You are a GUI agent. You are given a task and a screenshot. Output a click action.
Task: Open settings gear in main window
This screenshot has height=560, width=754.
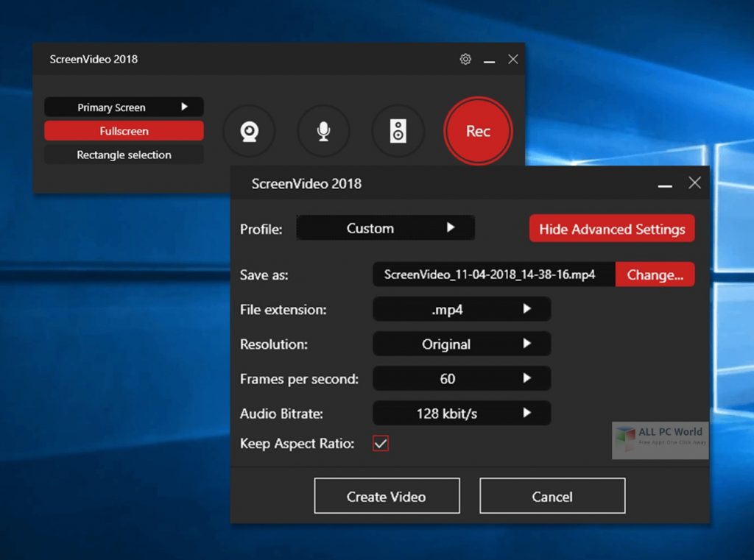tap(465, 59)
